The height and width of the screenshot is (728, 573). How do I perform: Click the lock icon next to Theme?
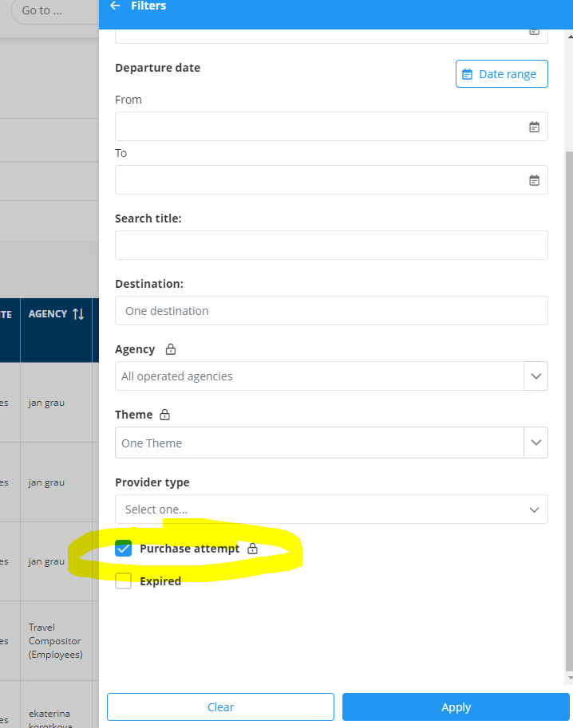pyautogui.click(x=165, y=415)
